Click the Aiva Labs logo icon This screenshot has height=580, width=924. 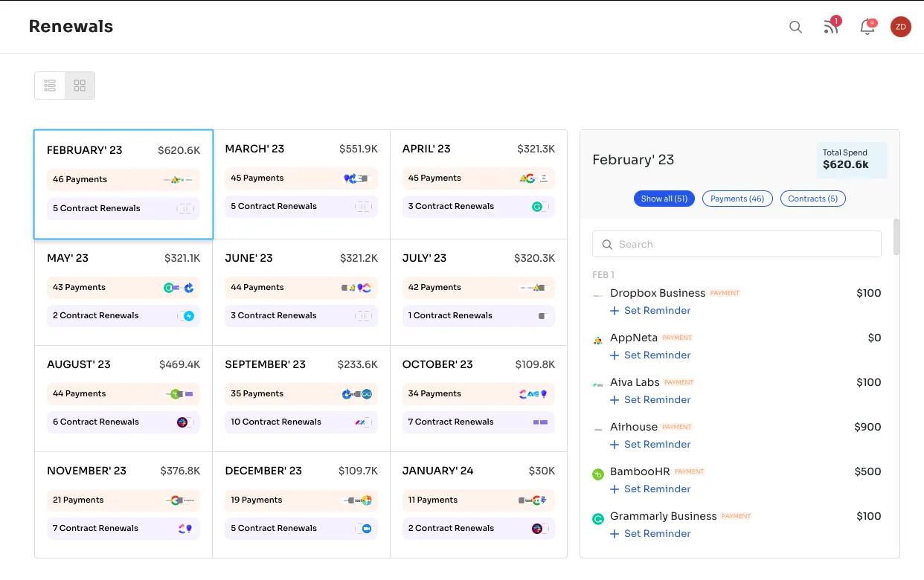[597, 385]
